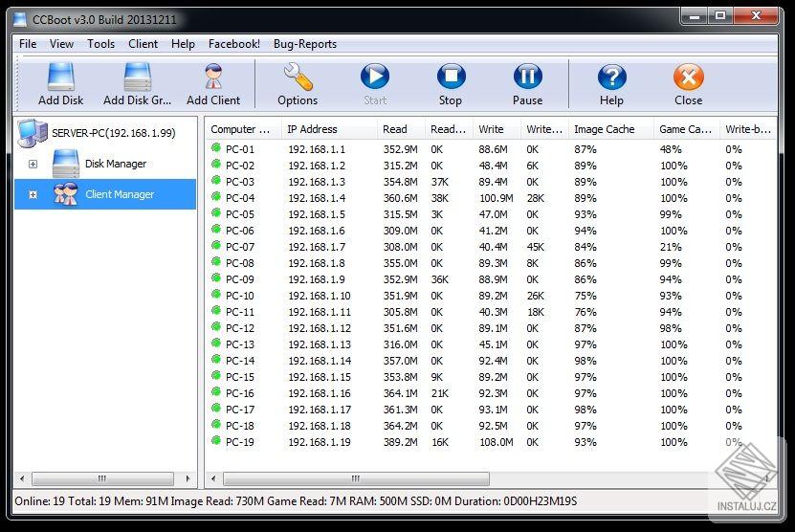Click the Client Manager people icon
The image size is (795, 532).
pyautogui.click(x=66, y=194)
